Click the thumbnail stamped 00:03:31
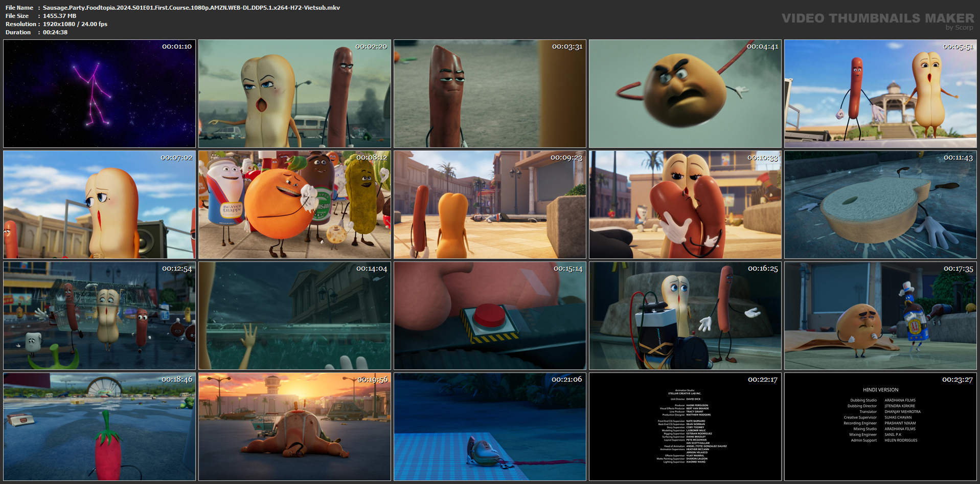 [490, 94]
